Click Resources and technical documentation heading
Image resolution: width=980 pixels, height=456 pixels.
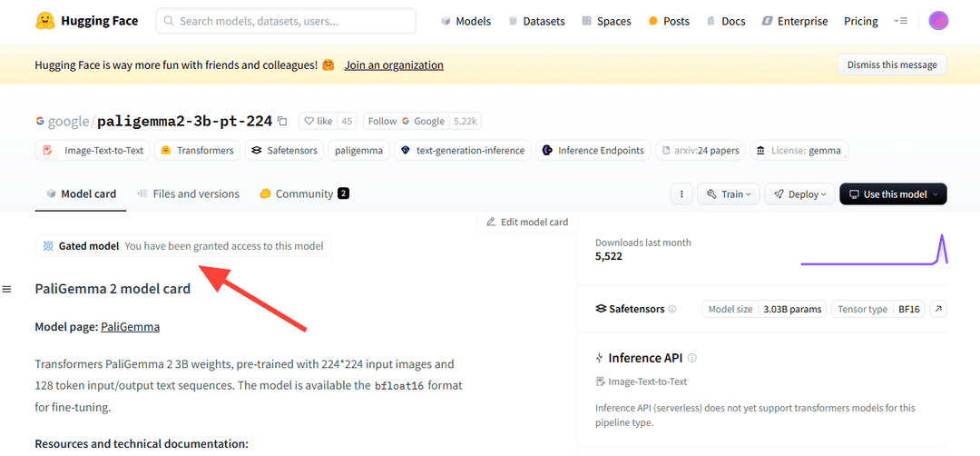(x=142, y=443)
